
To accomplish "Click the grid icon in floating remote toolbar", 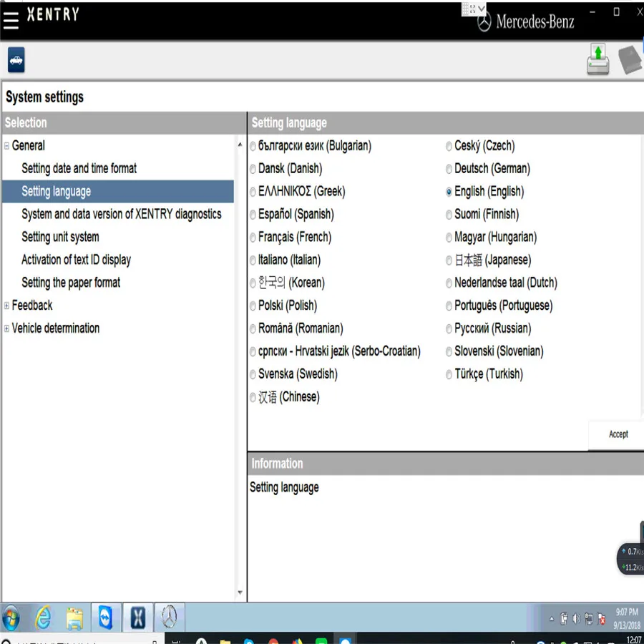I will [465, 9].
